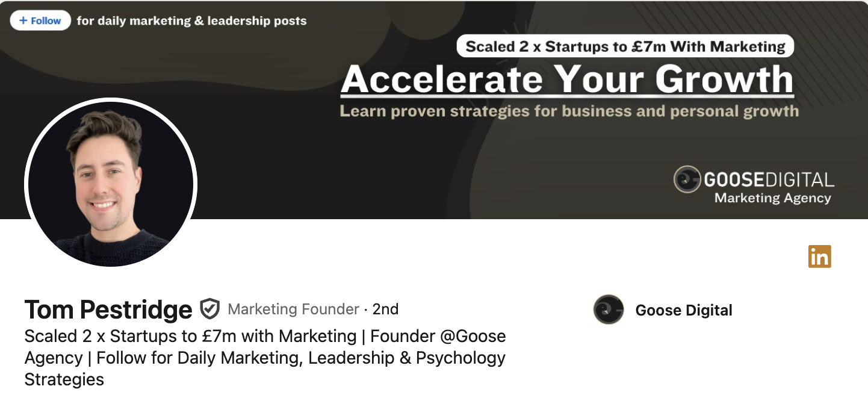Click "Marketing Agency" text under the banner logo

point(772,198)
